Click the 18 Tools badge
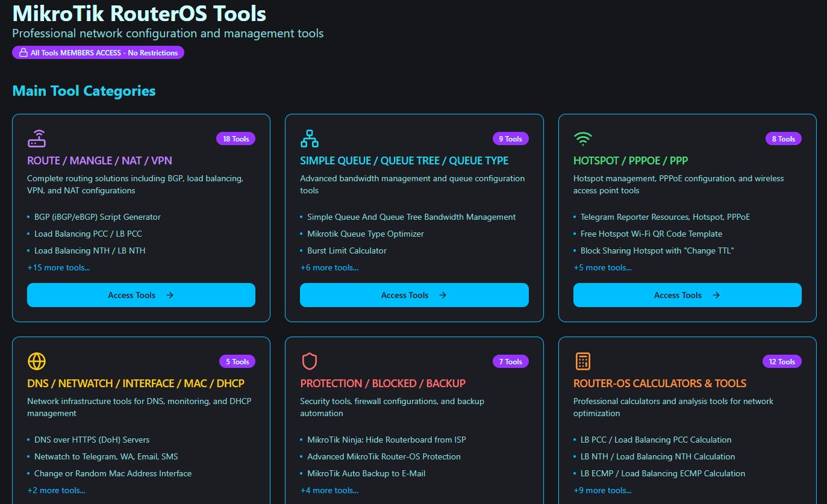827x504 pixels. [x=236, y=139]
